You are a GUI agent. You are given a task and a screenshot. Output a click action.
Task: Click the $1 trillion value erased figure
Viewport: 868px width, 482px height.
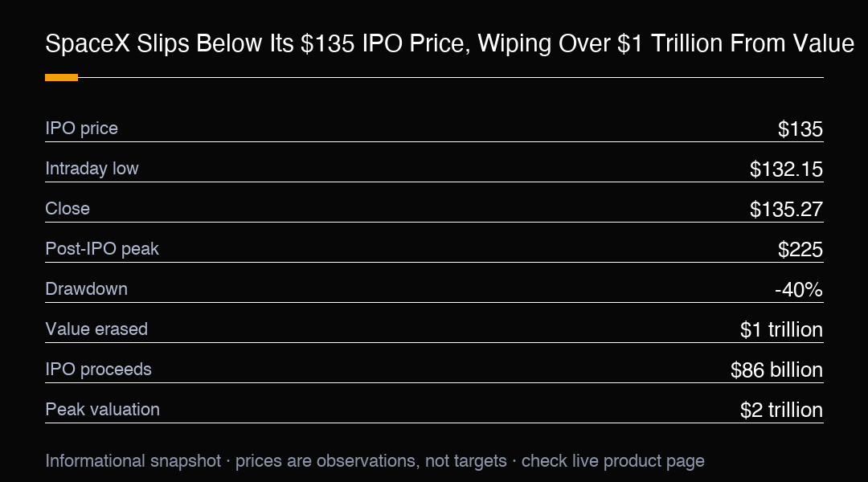(x=781, y=330)
